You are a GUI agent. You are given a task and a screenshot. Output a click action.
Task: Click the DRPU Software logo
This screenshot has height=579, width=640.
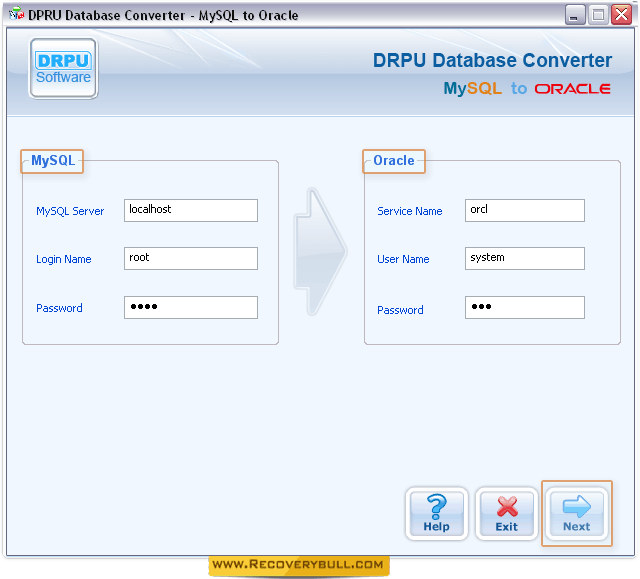63,68
